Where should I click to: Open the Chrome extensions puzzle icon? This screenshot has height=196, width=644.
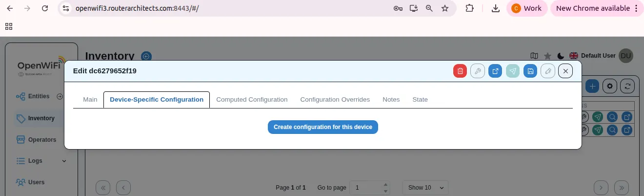[x=469, y=8]
